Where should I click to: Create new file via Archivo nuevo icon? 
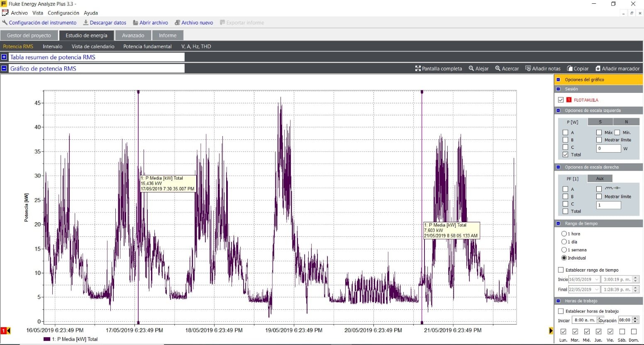tap(177, 23)
